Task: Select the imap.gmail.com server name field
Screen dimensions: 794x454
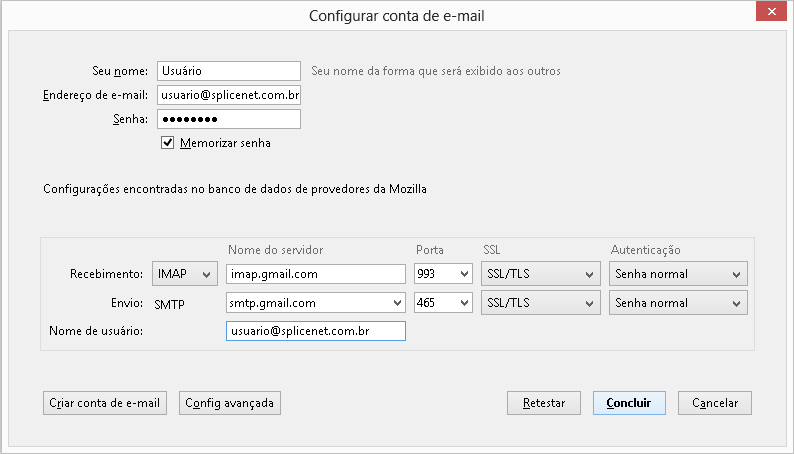Action: (315, 274)
